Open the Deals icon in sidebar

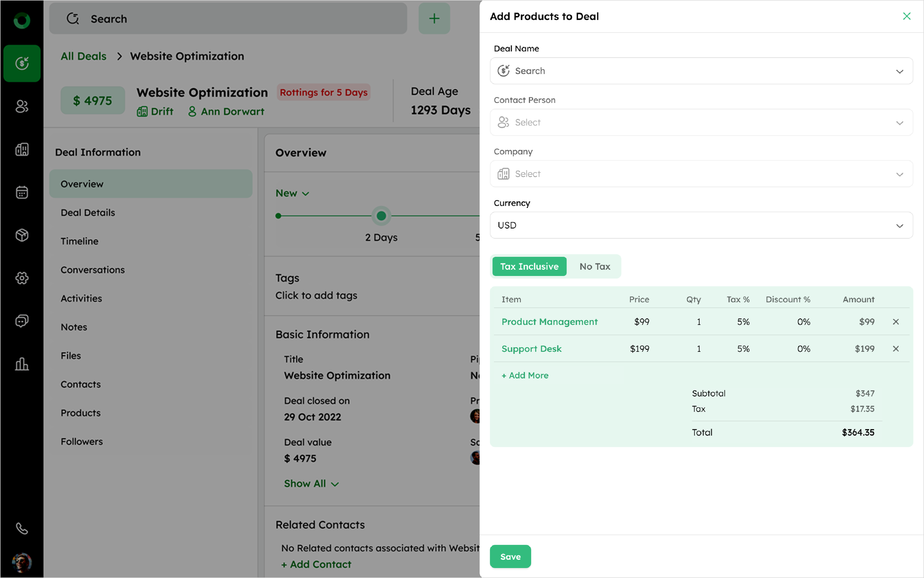pyautogui.click(x=22, y=63)
